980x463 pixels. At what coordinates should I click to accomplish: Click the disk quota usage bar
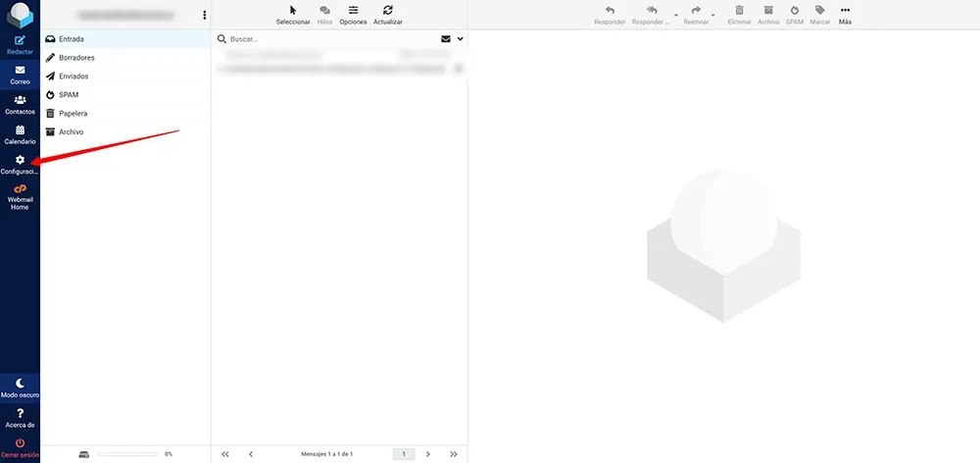[x=127, y=454]
